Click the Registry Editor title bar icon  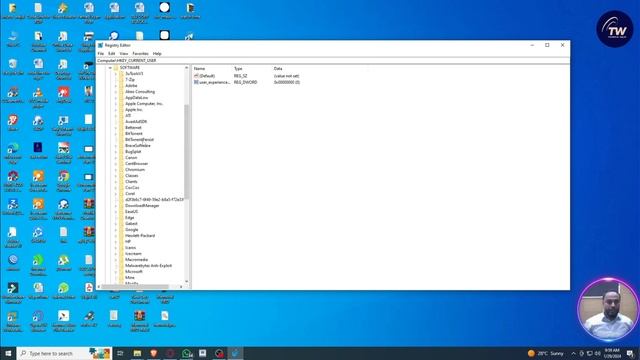100,45
